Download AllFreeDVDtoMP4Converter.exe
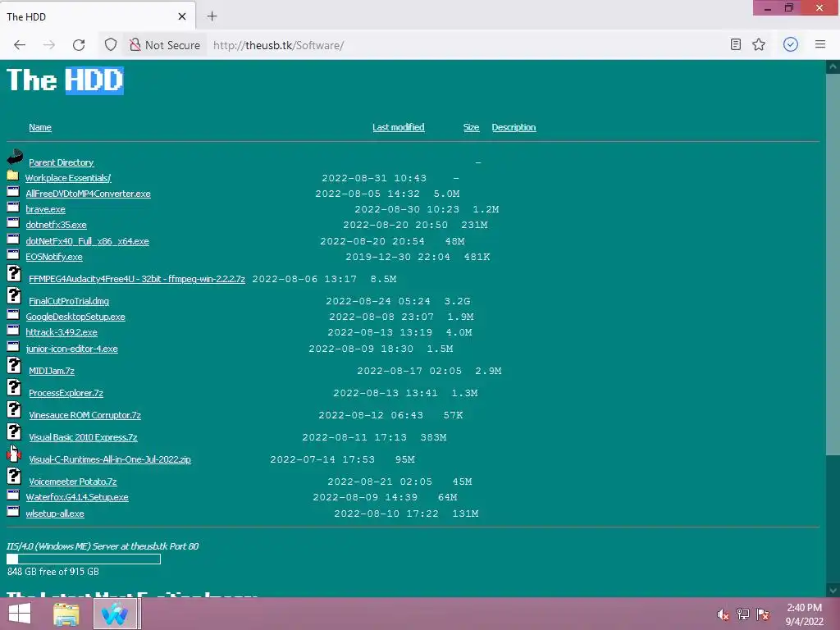The image size is (840, 630). (x=89, y=194)
